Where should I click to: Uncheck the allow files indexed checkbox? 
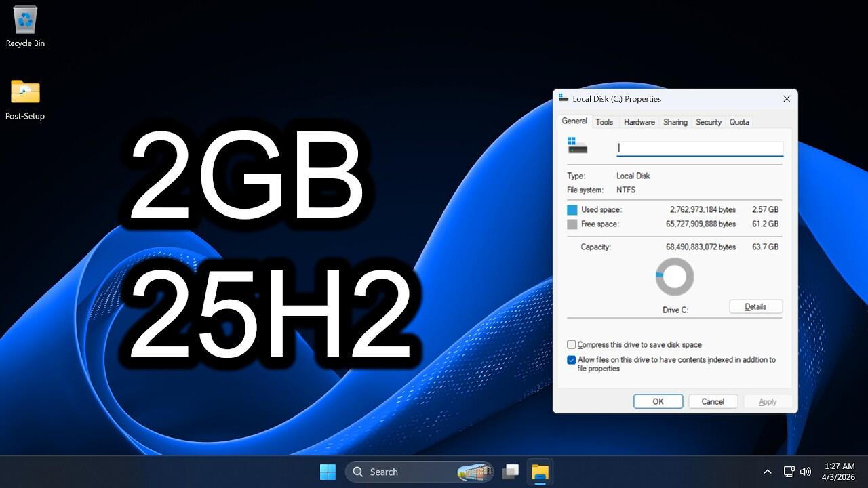point(572,360)
